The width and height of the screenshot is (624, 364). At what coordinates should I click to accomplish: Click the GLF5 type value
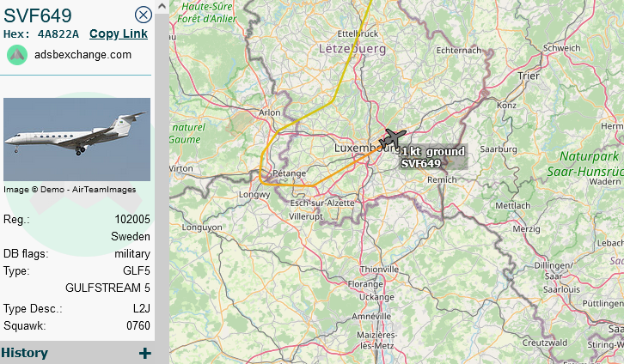(137, 271)
